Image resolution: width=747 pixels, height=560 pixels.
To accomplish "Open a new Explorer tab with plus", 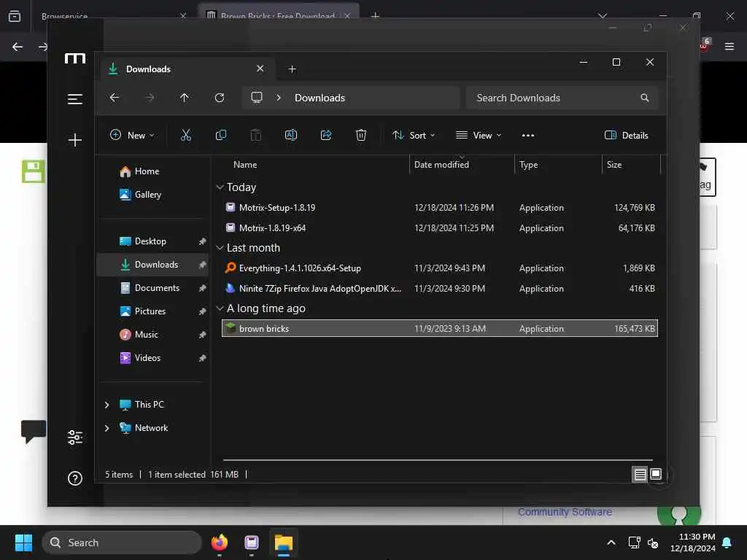I will [x=292, y=69].
